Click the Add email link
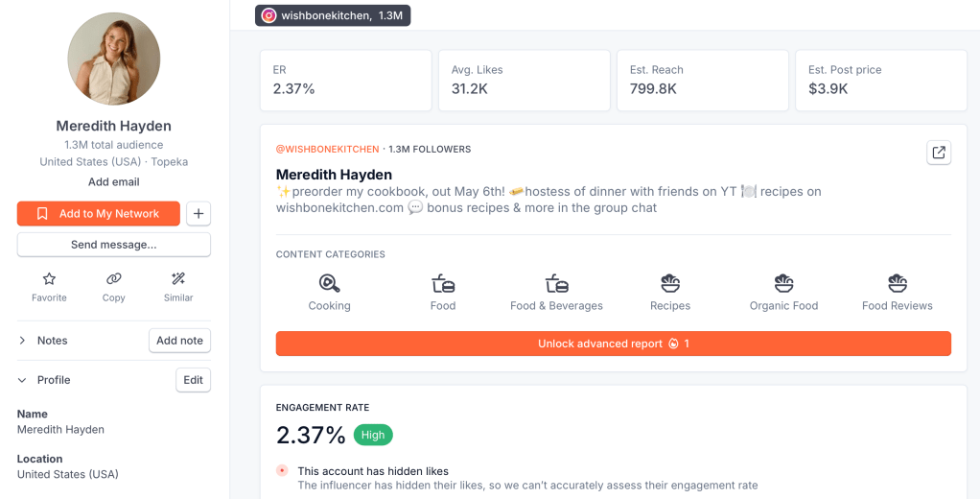The width and height of the screenshot is (980, 499). click(x=114, y=182)
